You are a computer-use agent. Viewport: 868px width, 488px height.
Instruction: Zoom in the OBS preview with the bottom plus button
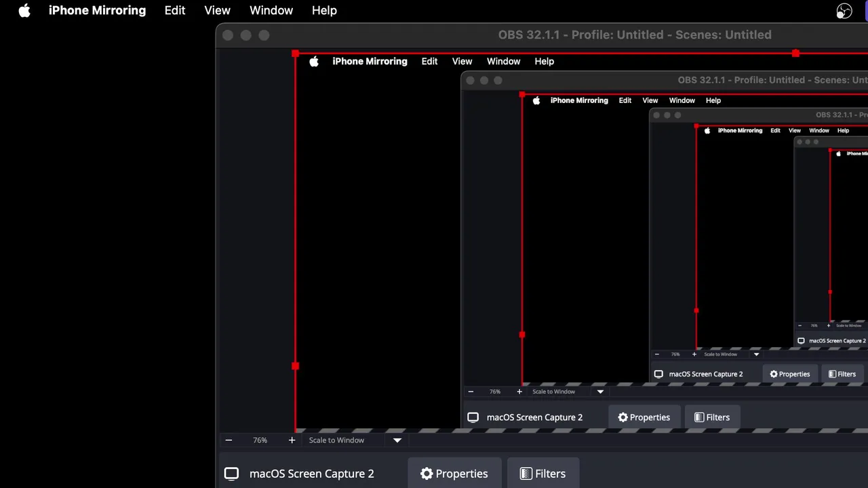click(x=292, y=440)
